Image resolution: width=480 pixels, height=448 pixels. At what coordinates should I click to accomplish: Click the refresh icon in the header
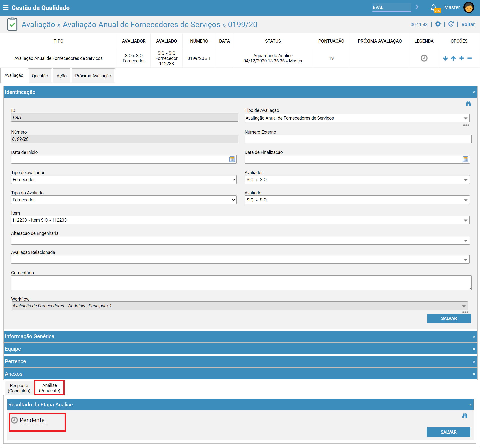(451, 24)
